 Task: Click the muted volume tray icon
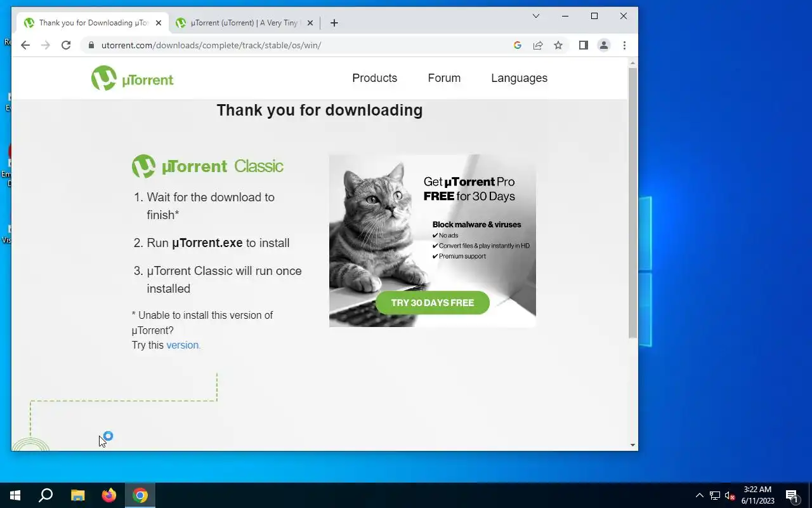730,495
